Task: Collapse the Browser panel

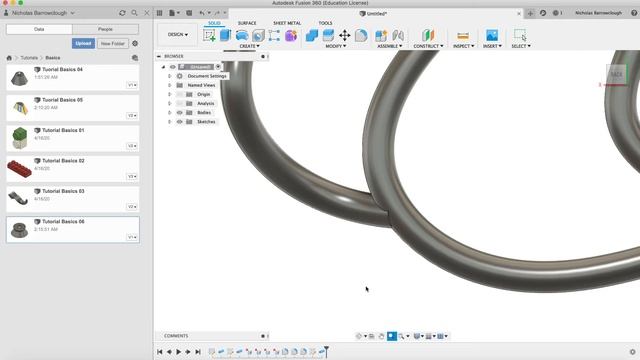Action: (159, 56)
